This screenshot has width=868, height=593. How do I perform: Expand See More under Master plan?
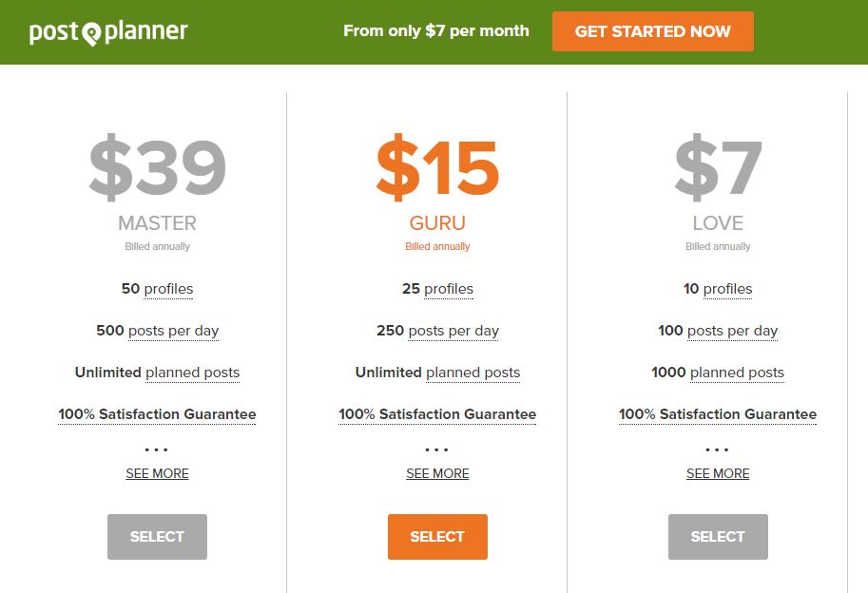pyautogui.click(x=157, y=473)
